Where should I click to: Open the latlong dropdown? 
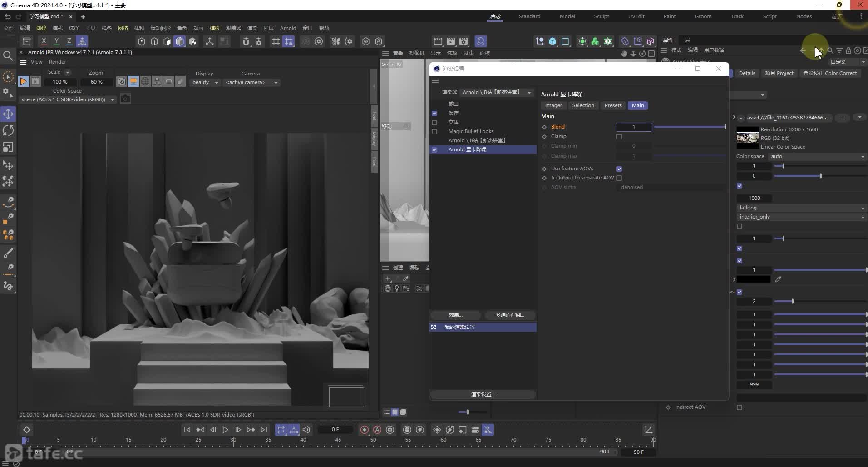pos(801,208)
